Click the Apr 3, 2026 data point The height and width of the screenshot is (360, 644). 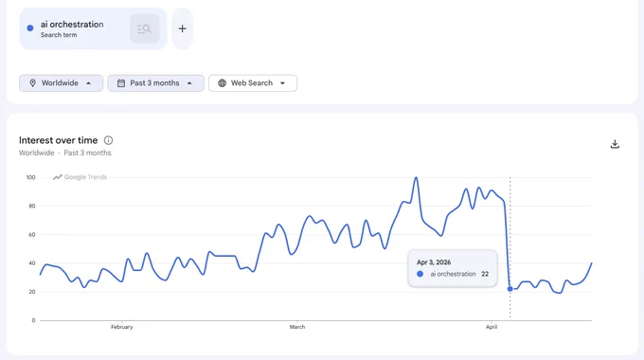(x=510, y=289)
